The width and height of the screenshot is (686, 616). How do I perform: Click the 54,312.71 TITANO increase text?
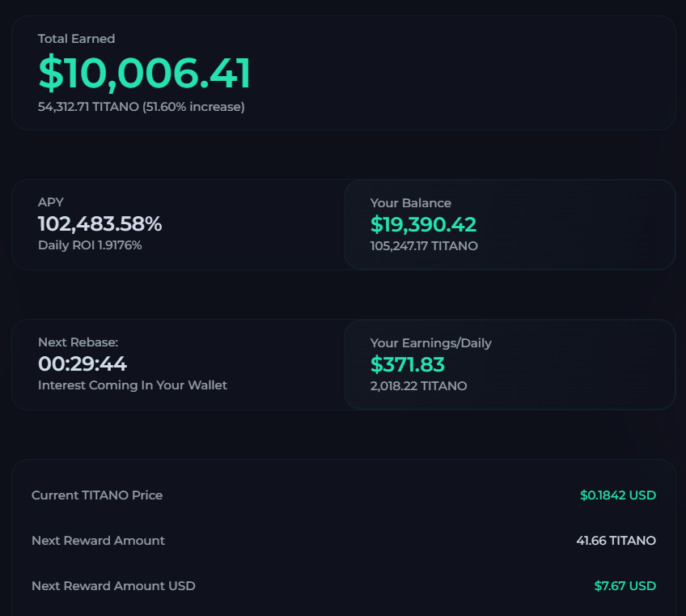click(141, 107)
